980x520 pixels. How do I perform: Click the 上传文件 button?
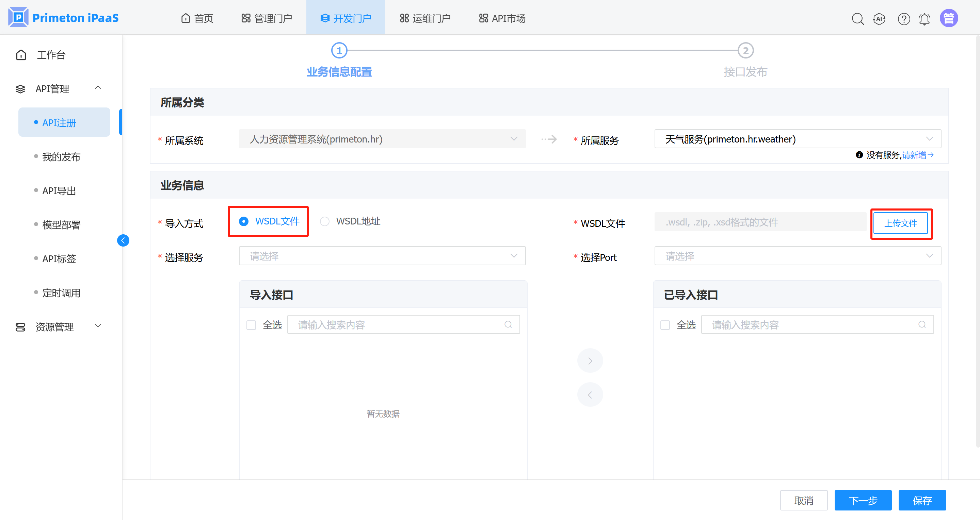(x=900, y=223)
